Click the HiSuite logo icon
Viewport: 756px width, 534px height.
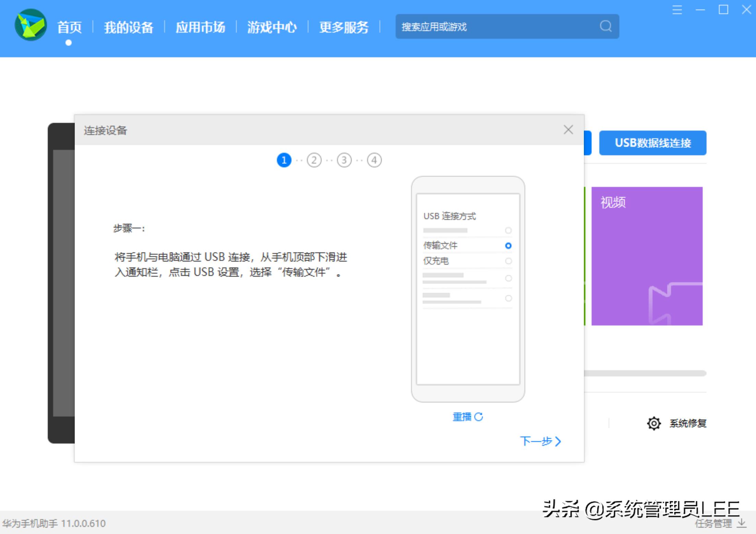coord(30,26)
